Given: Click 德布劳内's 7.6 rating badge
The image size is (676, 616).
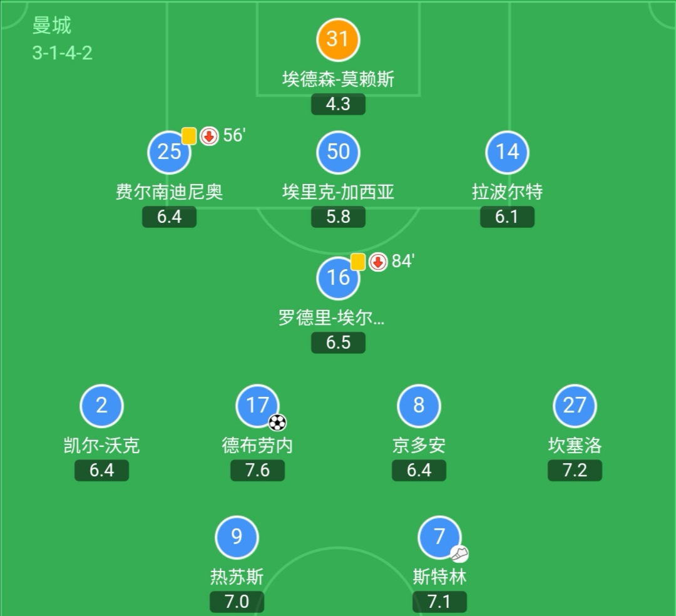Looking at the screenshot, I should pos(257,470).
